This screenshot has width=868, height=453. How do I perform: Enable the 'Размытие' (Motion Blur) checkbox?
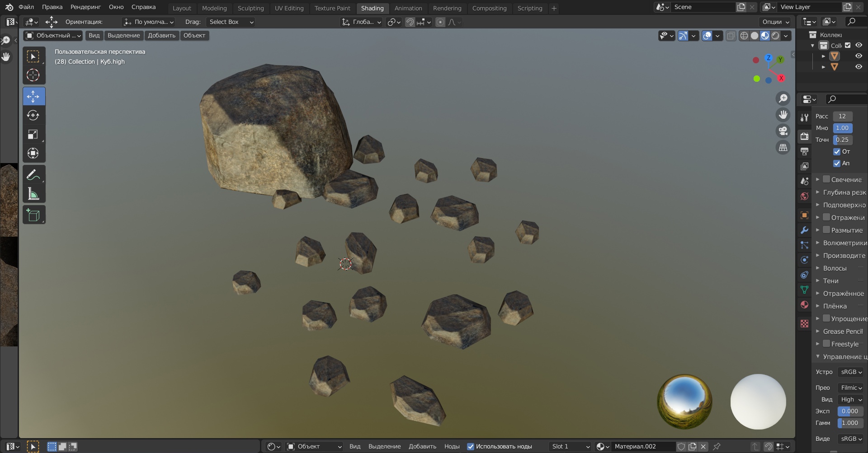[826, 230]
